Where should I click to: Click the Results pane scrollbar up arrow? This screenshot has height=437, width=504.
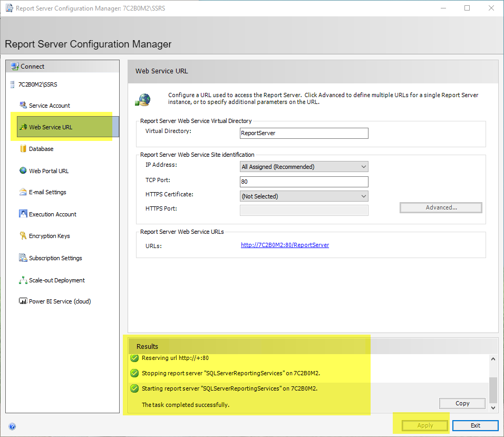(493, 359)
